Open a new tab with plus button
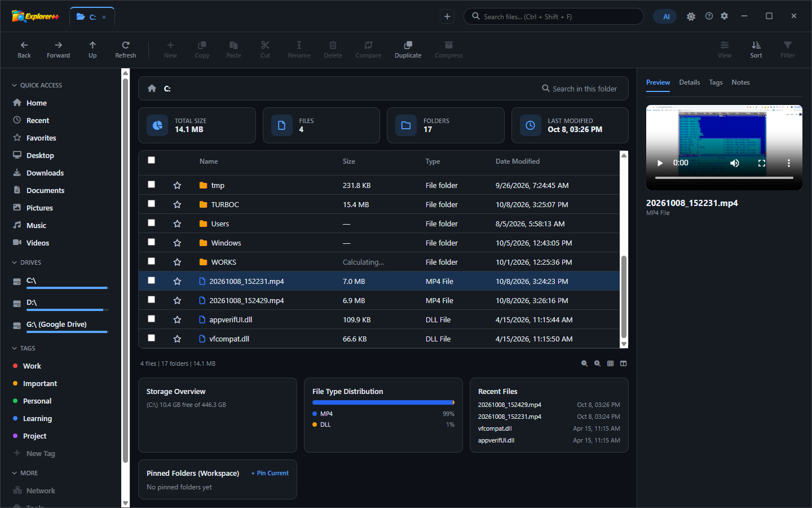The height and width of the screenshot is (508, 812). tap(447, 16)
